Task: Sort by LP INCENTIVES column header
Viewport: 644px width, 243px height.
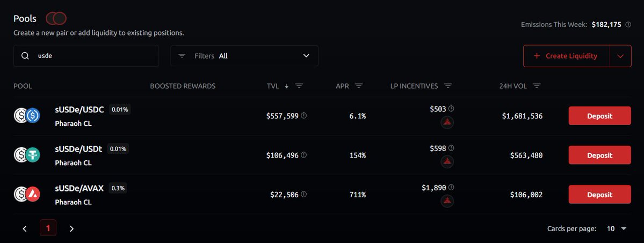Action: [414, 86]
